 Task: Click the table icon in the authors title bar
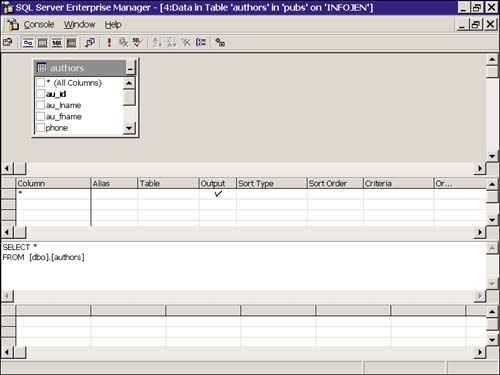[42, 68]
